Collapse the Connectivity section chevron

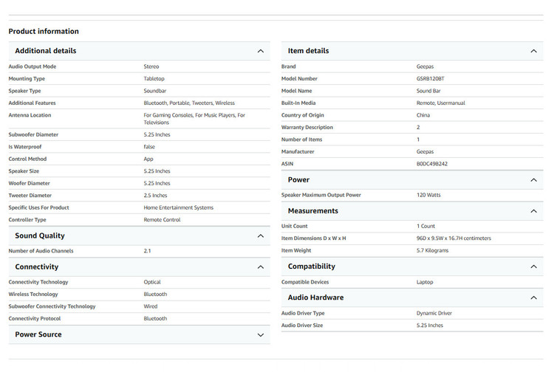(261, 267)
